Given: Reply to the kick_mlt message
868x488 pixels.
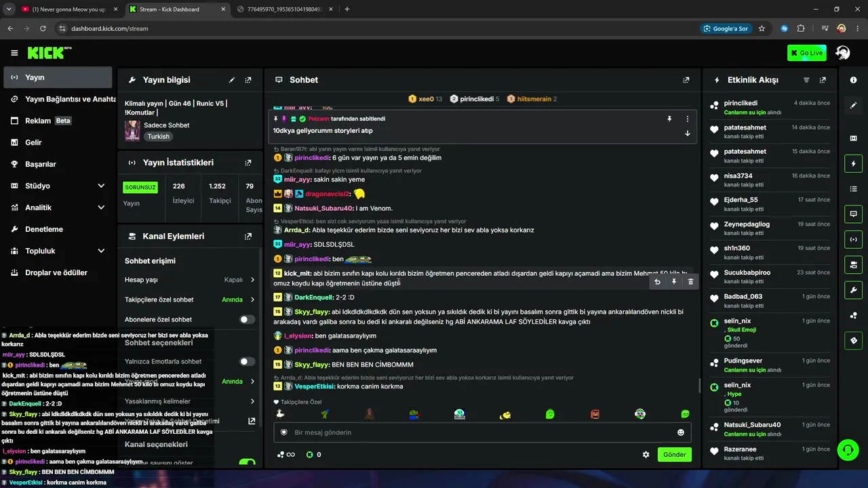Looking at the screenshot, I should tap(657, 281).
